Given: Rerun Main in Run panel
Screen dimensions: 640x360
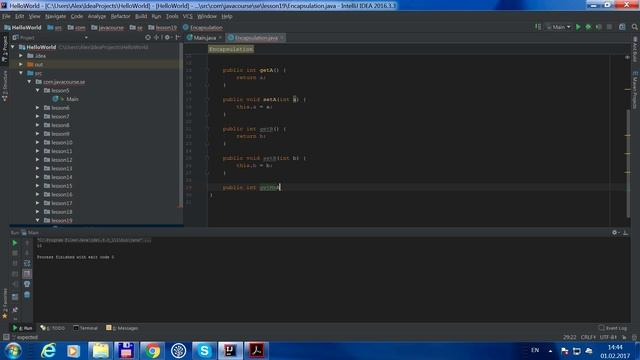Looking at the screenshot, I should tap(15, 243).
